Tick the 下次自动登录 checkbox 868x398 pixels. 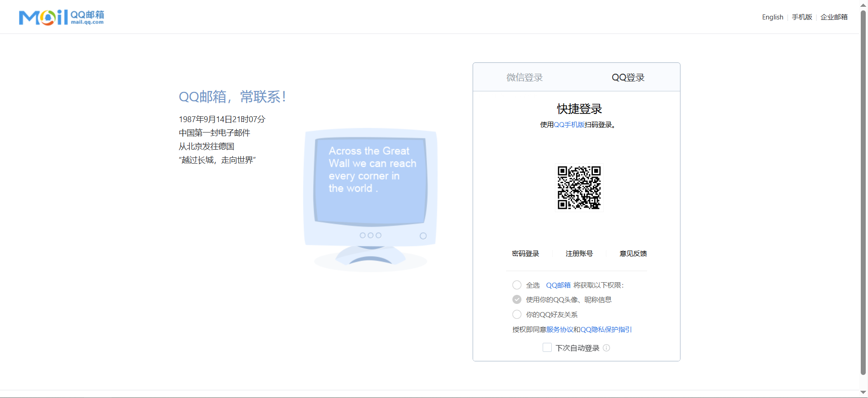click(x=547, y=347)
